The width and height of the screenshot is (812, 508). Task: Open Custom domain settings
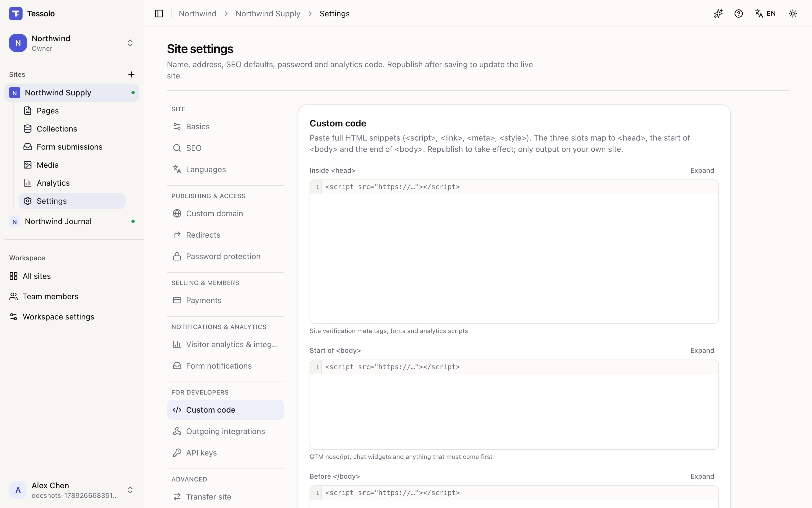[226, 214]
